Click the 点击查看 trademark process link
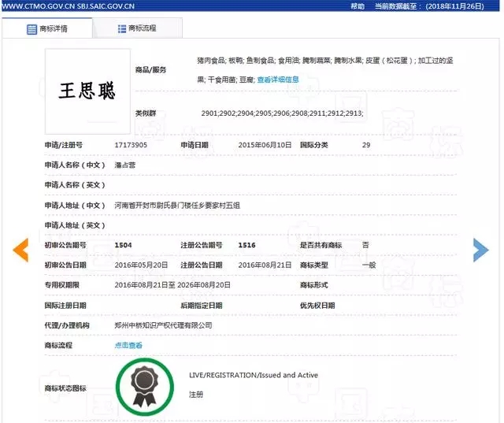The image size is (504, 423). [x=128, y=345]
